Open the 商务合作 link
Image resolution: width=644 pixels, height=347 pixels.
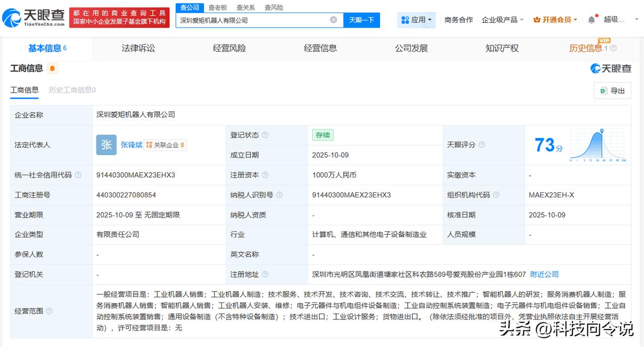tap(459, 20)
